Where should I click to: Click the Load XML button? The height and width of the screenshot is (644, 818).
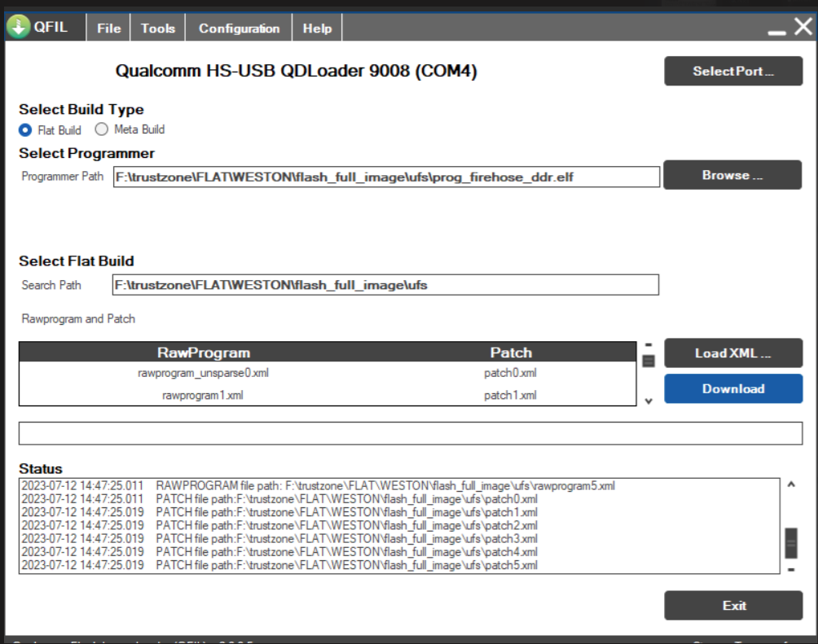[x=733, y=353]
